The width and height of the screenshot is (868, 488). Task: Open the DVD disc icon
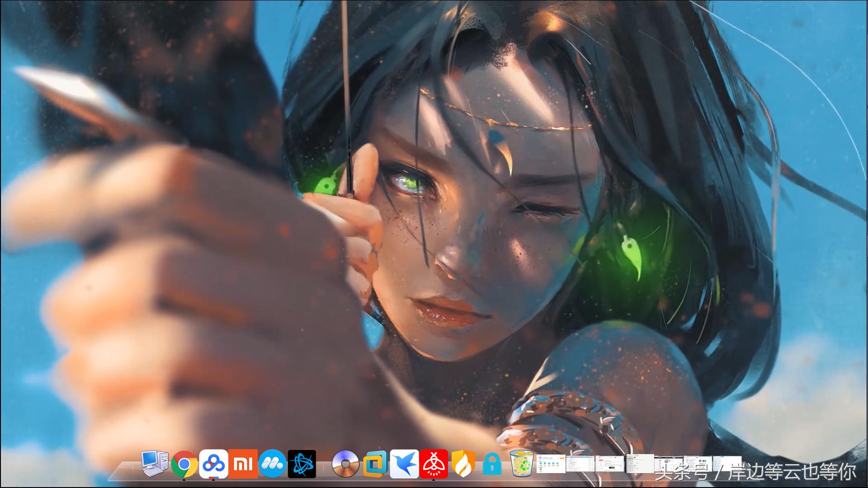(x=345, y=464)
